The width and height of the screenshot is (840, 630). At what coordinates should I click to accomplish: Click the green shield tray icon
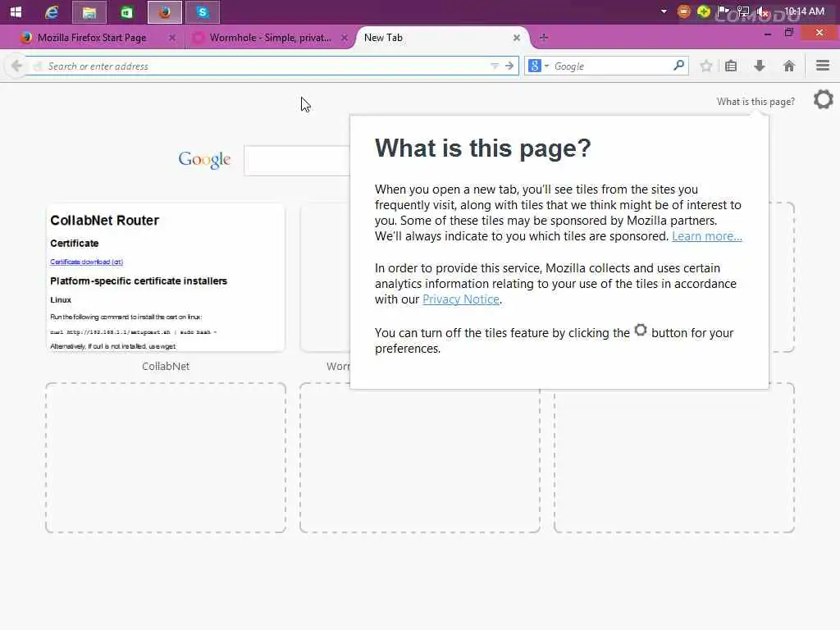click(x=703, y=11)
